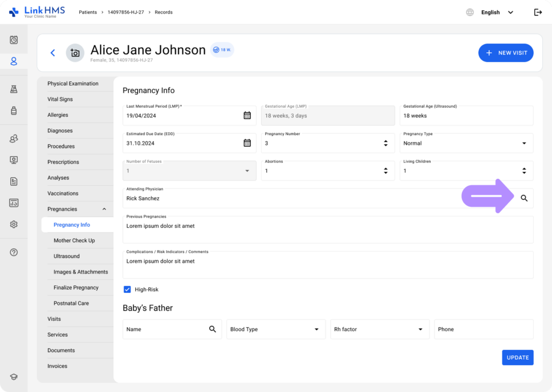Screen dimensions: 552x392
Task: Search the baby's father Name field icon
Action: [212, 329]
